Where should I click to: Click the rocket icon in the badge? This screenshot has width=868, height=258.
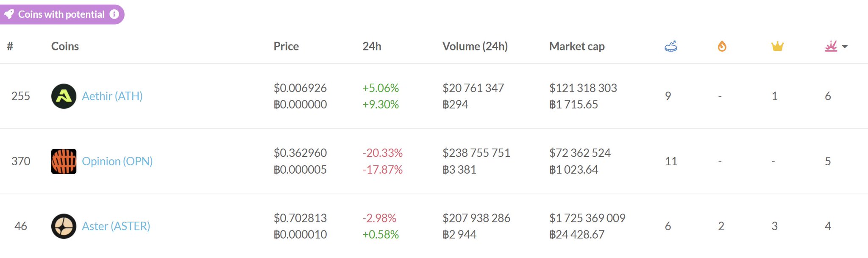click(9, 14)
